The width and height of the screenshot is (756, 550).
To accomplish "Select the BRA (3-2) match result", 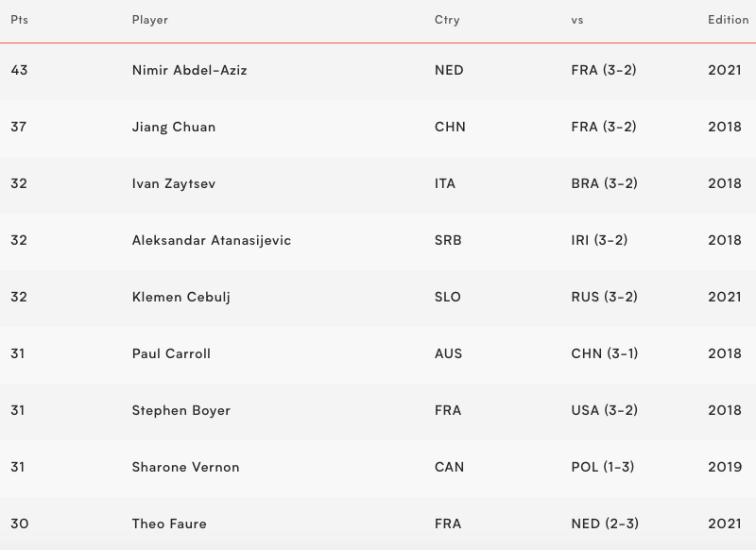I will 604,183.
